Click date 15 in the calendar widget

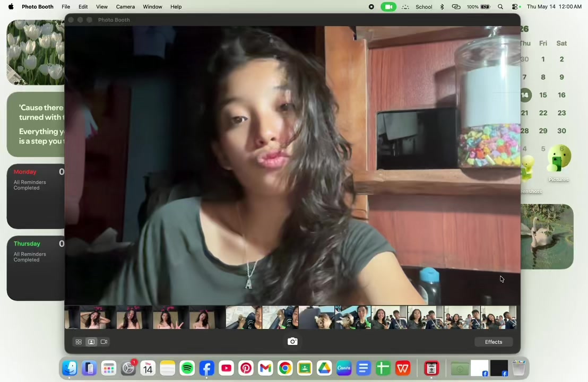(x=543, y=95)
